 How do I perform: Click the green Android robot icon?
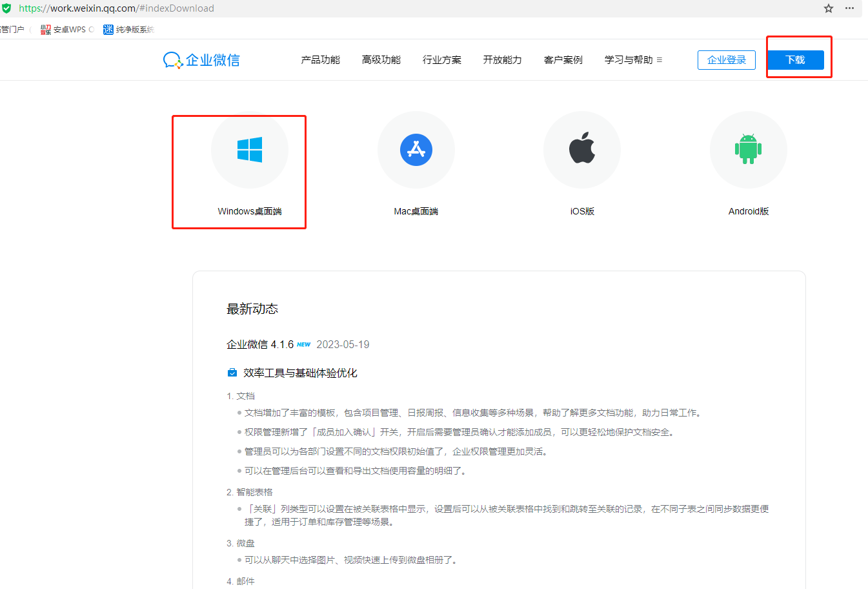(x=749, y=149)
